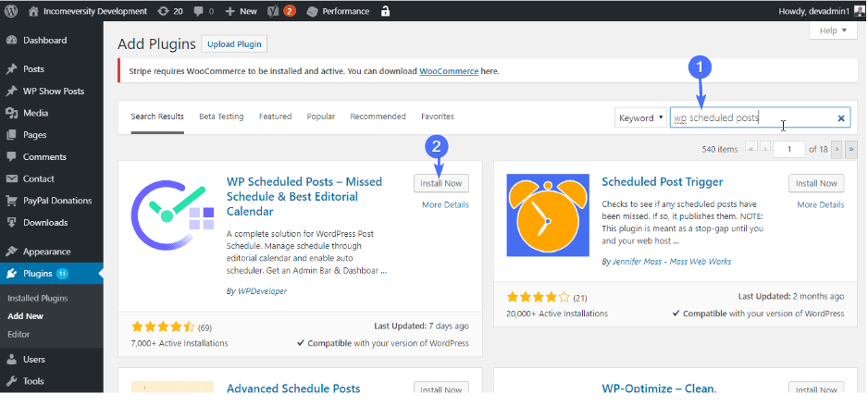Viewport: 868px width, 406px height.
Task: Open Editor submenu item under Plugins
Action: click(x=19, y=335)
